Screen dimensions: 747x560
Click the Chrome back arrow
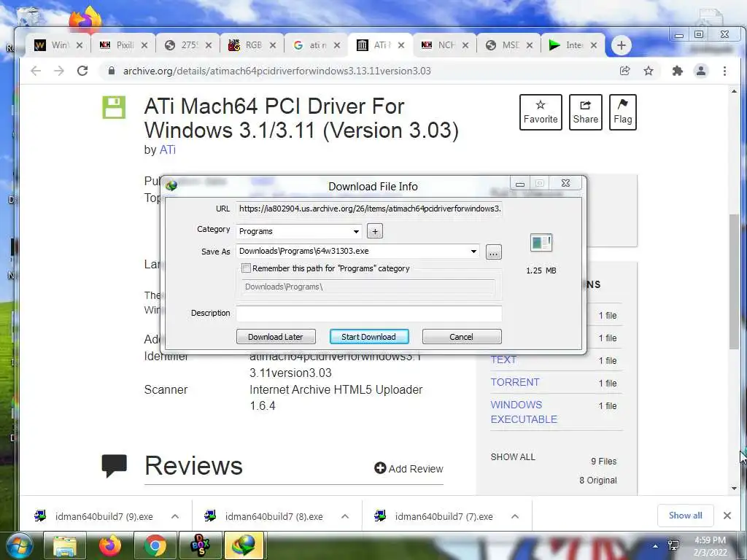[36, 71]
